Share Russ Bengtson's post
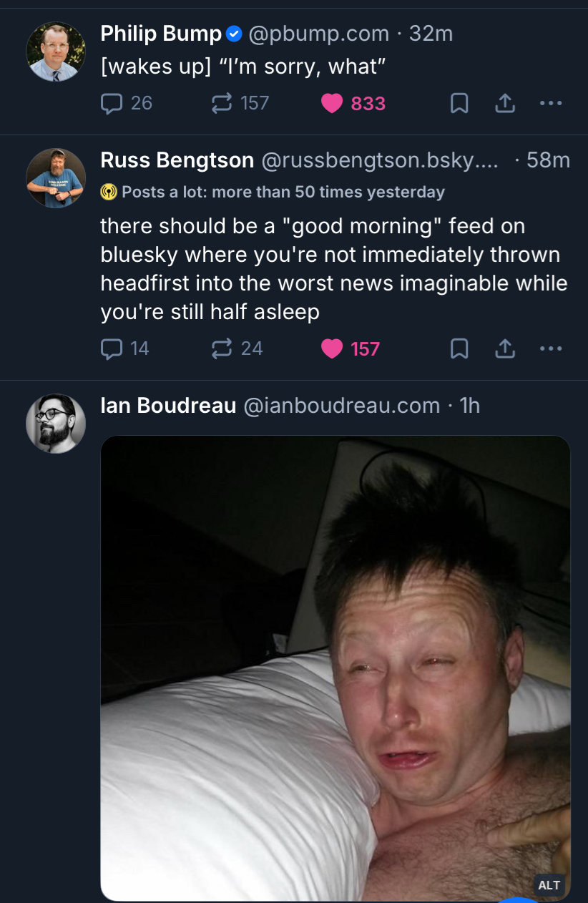This screenshot has height=903, width=588. (505, 348)
